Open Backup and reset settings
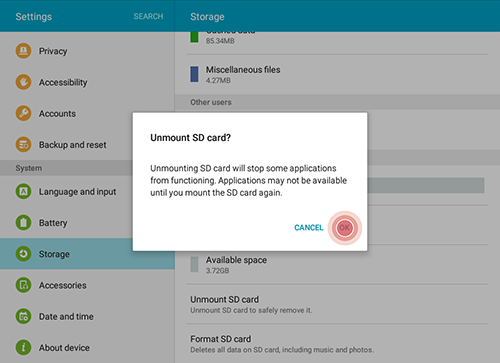This screenshot has height=363, width=500. [87, 145]
